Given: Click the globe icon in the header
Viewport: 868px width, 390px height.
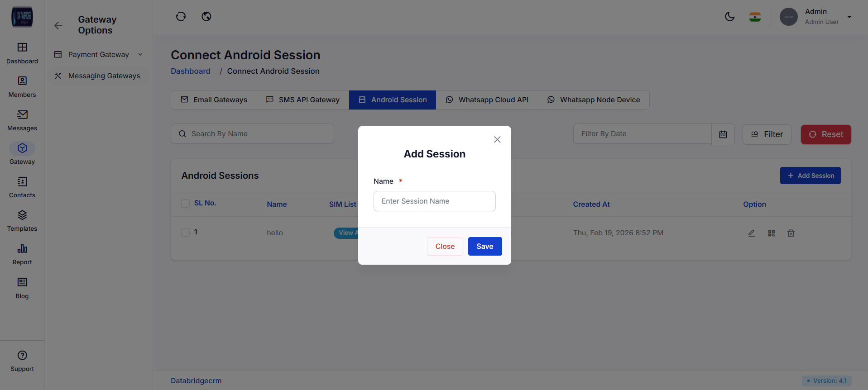Looking at the screenshot, I should pyautogui.click(x=206, y=17).
